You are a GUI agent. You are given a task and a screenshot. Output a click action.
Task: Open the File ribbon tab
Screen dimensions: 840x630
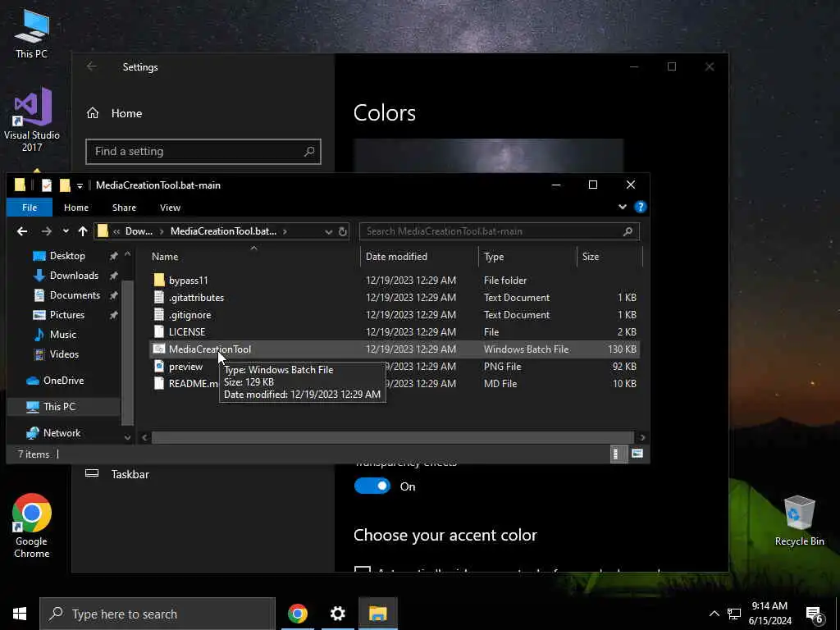[30, 208]
